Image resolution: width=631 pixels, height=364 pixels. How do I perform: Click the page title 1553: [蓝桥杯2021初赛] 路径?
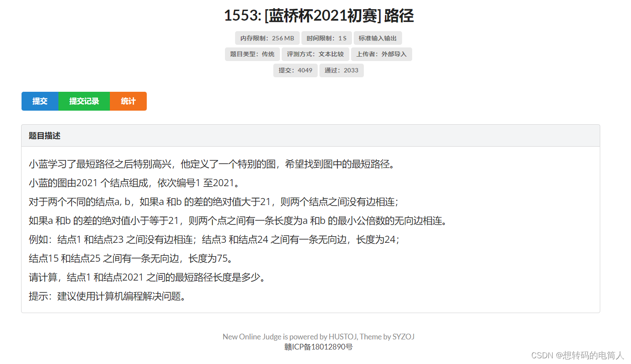(319, 16)
